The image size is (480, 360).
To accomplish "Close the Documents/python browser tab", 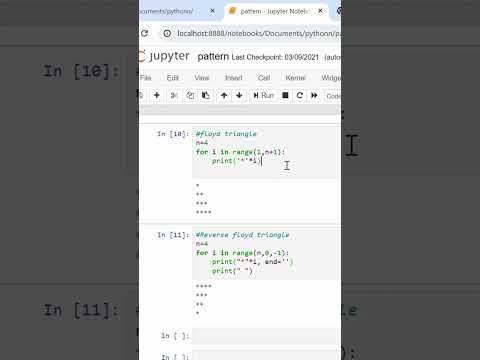I will (212, 11).
